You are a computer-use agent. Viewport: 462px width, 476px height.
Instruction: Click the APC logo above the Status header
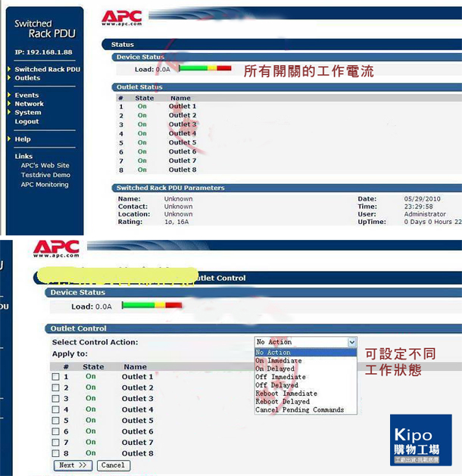coord(121,17)
